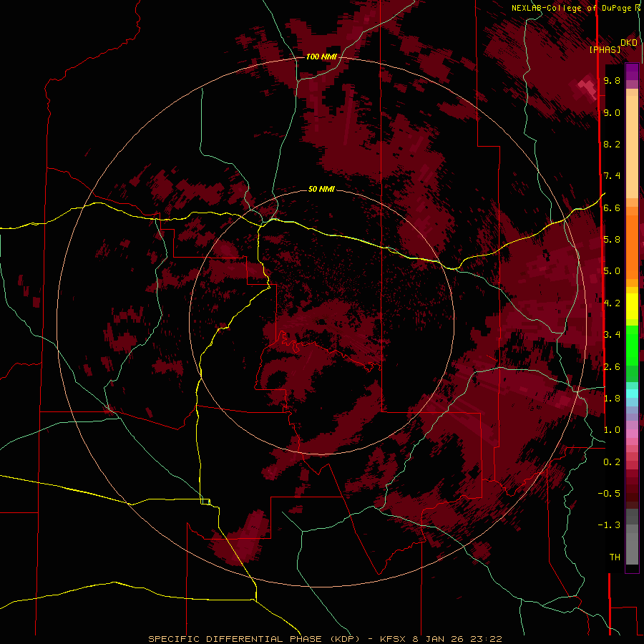The height and width of the screenshot is (644, 644).
Task: Click the 1.8 value on the color scale
Action: click(612, 399)
